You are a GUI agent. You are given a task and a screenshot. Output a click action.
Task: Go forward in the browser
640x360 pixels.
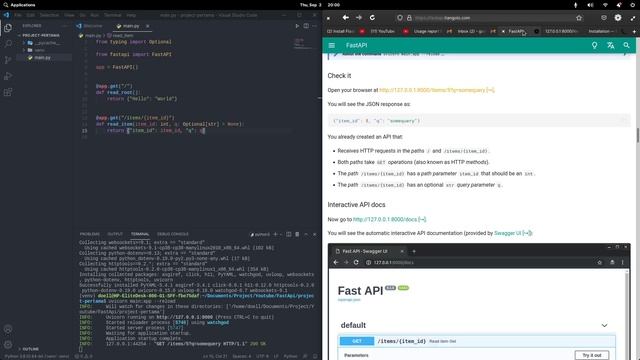pos(359,18)
